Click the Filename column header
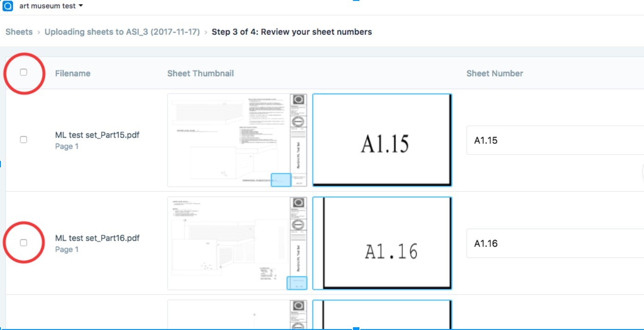Image resolution: width=644 pixels, height=330 pixels. (73, 73)
